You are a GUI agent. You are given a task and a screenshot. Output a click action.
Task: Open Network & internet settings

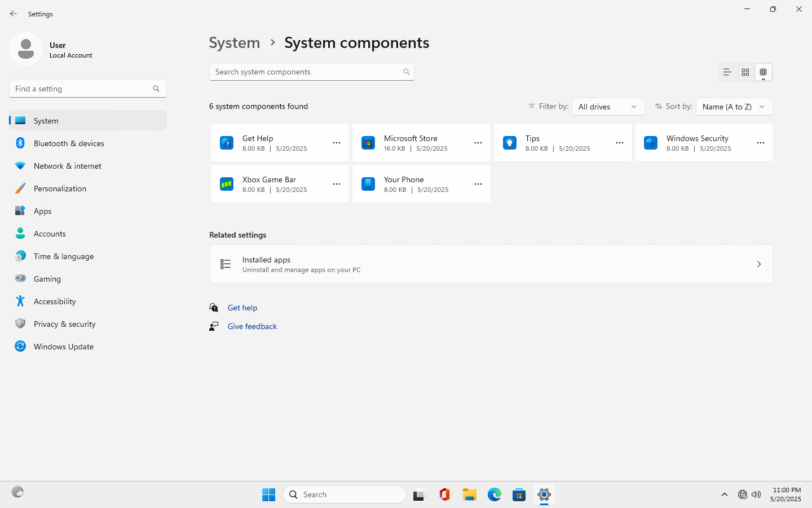pos(88,166)
